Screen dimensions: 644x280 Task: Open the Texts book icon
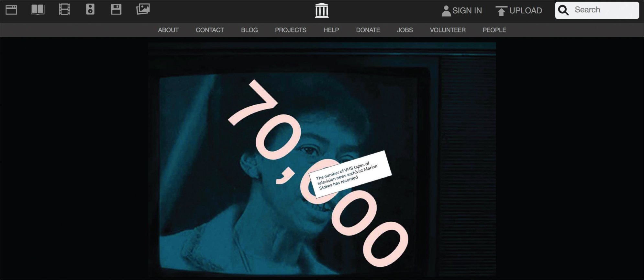38,10
